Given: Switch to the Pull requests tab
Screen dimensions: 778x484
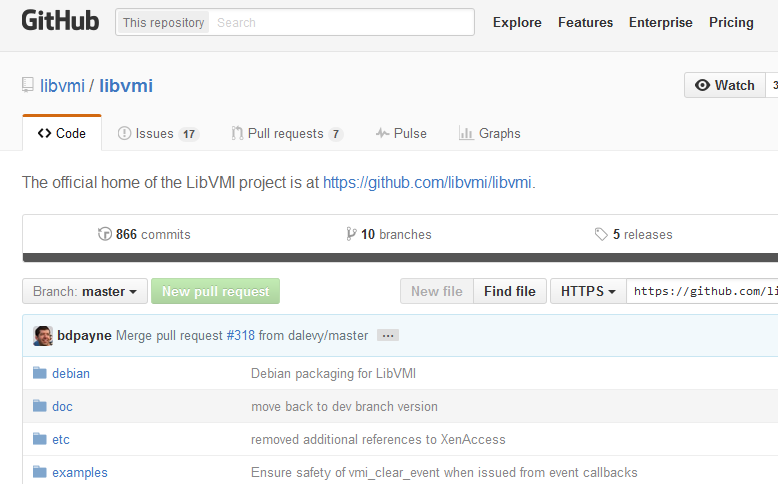Looking at the screenshot, I should 287,134.
